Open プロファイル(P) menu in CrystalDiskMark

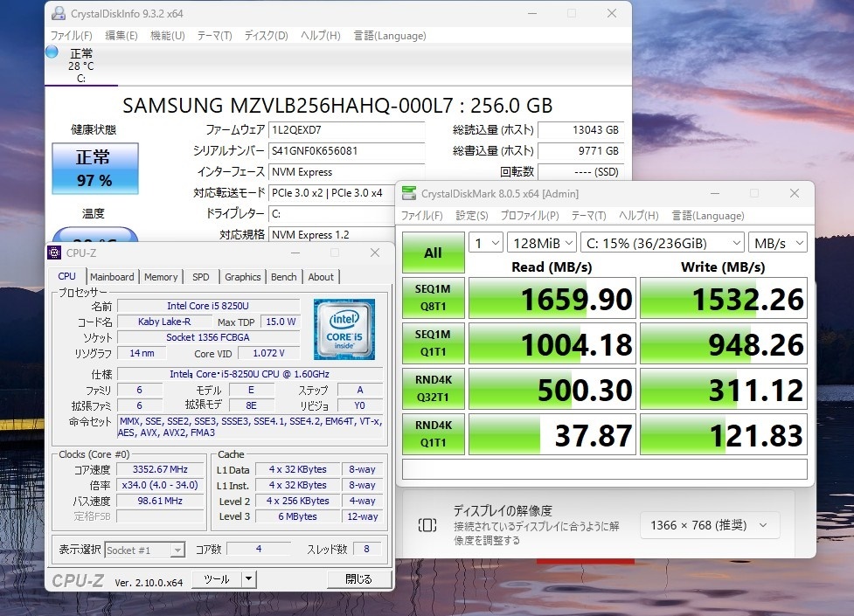(x=530, y=216)
